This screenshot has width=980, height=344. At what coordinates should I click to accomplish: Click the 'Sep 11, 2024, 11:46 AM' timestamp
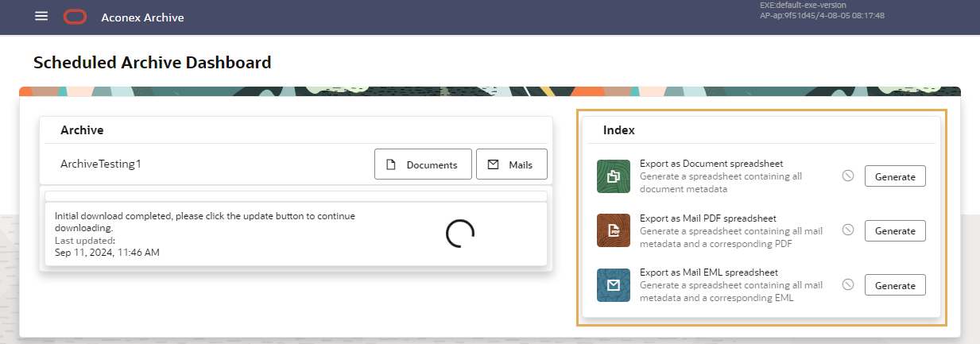click(107, 253)
